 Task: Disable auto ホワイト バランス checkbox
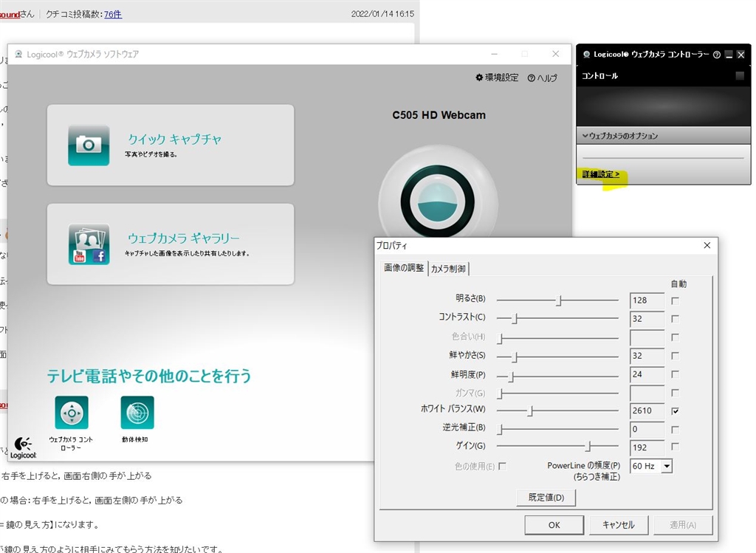[x=675, y=411]
